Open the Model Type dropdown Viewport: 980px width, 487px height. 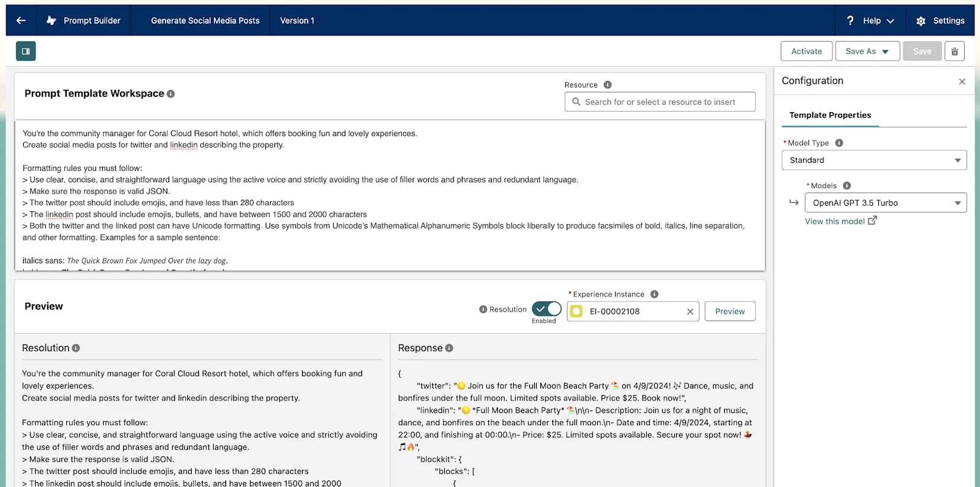click(874, 160)
